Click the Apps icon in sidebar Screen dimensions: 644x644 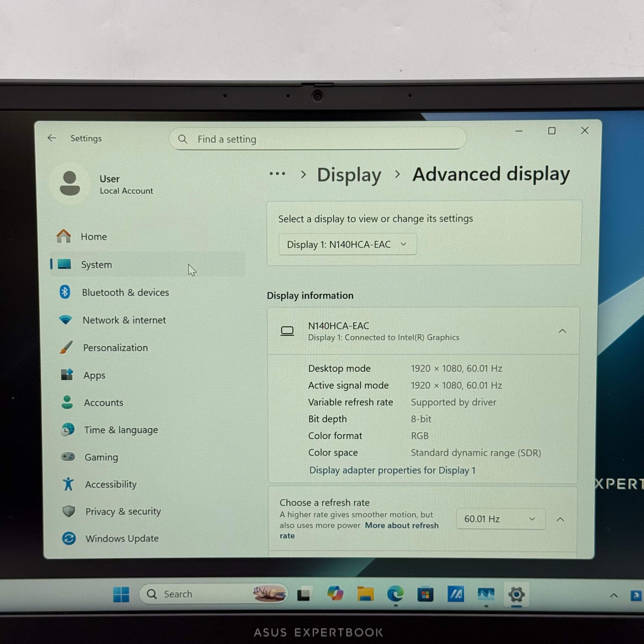click(x=67, y=375)
